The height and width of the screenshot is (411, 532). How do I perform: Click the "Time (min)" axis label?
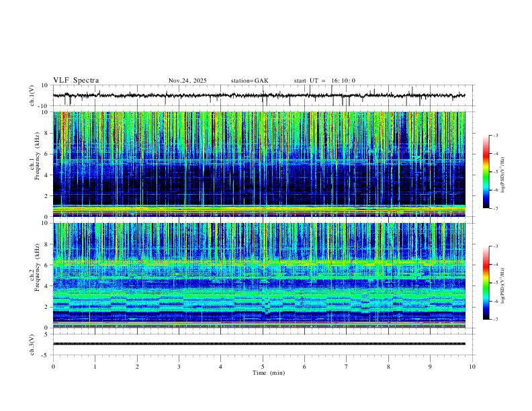tap(269, 373)
